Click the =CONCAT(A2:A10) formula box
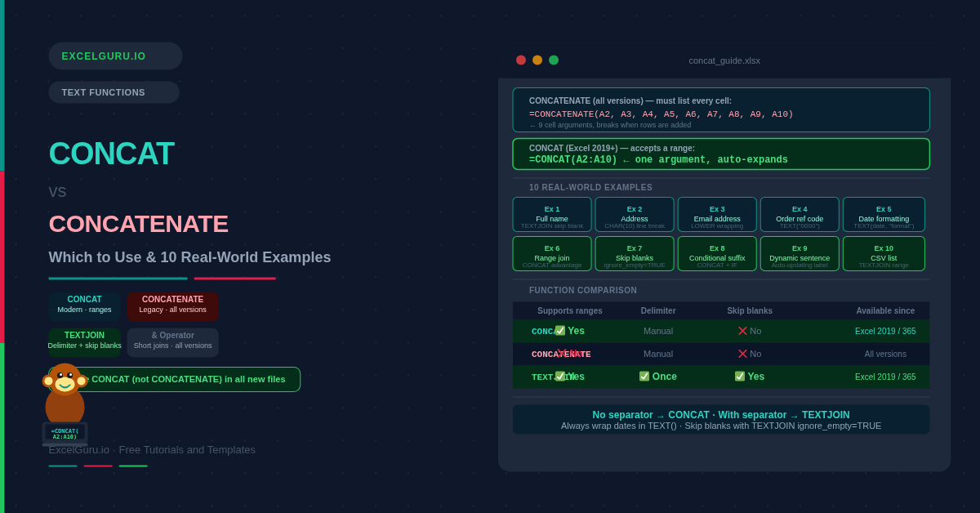The image size is (980, 513). (720, 154)
